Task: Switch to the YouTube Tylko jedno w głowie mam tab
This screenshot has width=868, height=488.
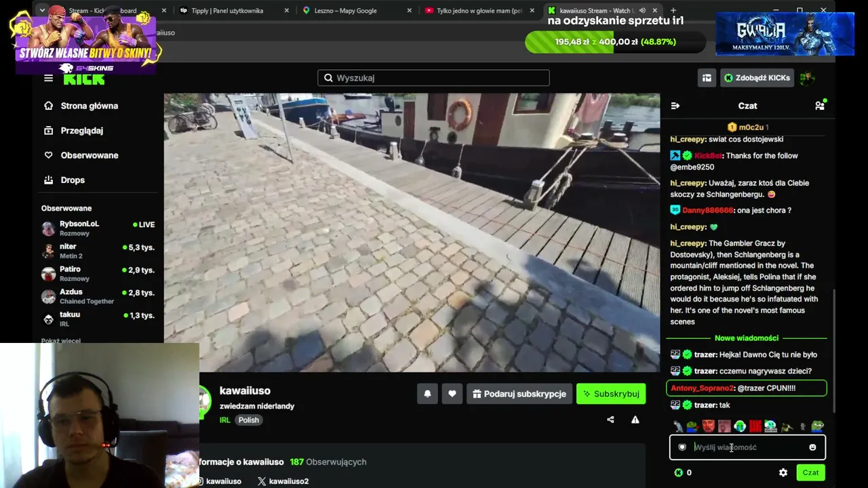Action: (x=479, y=11)
